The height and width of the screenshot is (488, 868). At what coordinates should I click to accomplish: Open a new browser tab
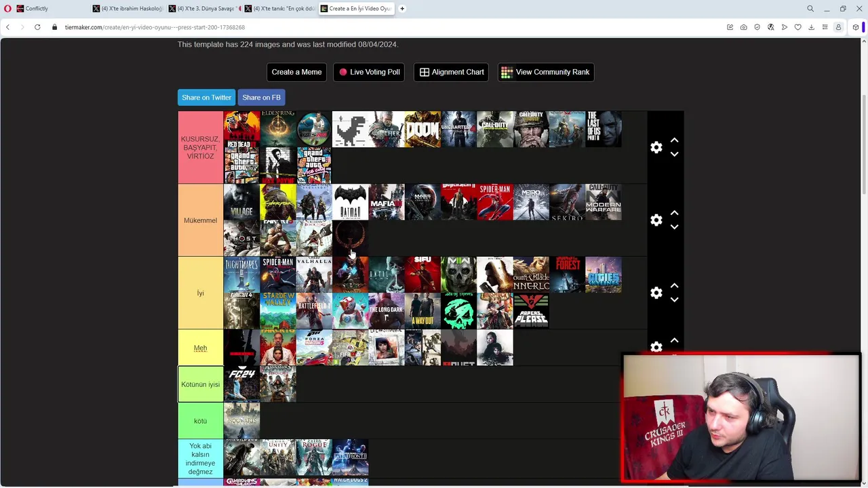[402, 9]
